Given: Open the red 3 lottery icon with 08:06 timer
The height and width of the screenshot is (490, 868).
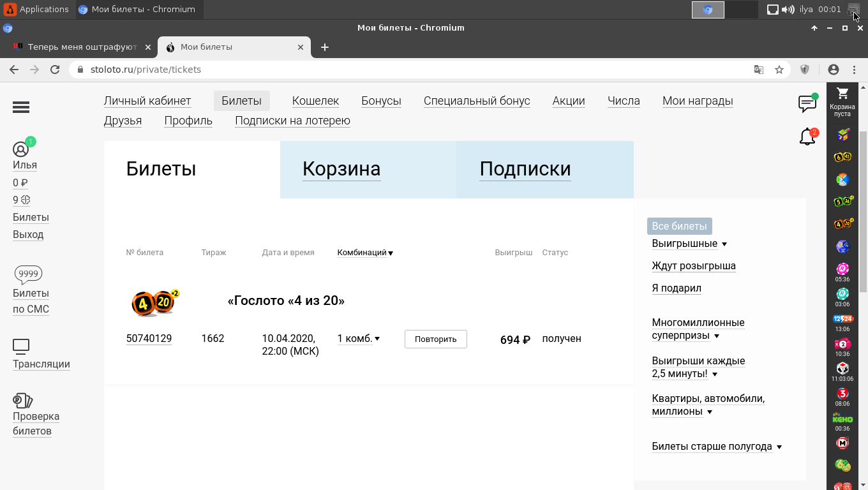Looking at the screenshot, I should (x=842, y=394).
